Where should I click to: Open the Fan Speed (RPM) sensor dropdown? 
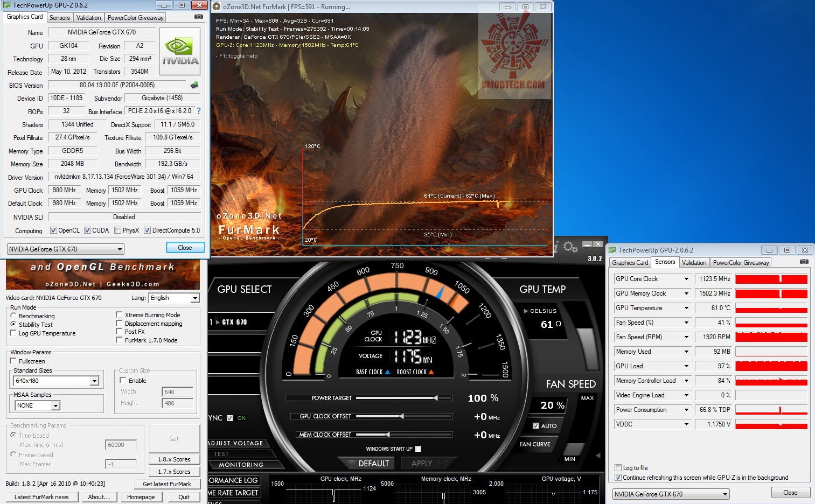tap(686, 337)
